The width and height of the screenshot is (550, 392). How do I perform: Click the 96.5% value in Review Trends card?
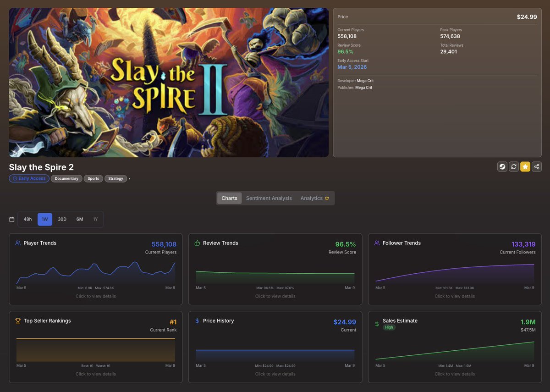(346, 244)
